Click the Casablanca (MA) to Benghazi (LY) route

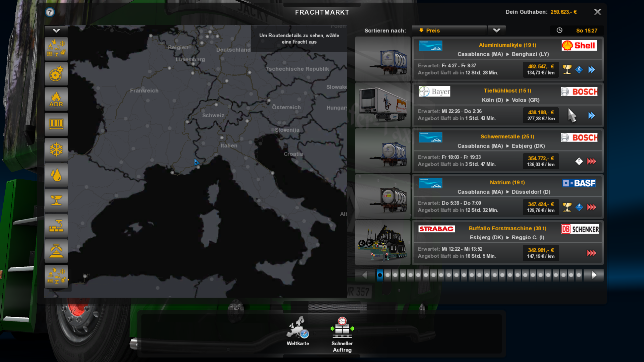tap(503, 54)
